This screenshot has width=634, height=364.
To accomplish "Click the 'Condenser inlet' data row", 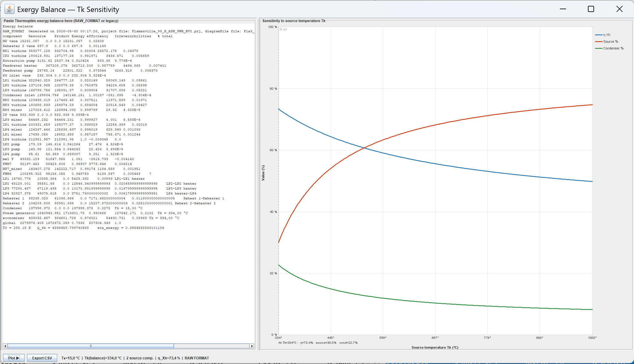I will click(x=77, y=95).
